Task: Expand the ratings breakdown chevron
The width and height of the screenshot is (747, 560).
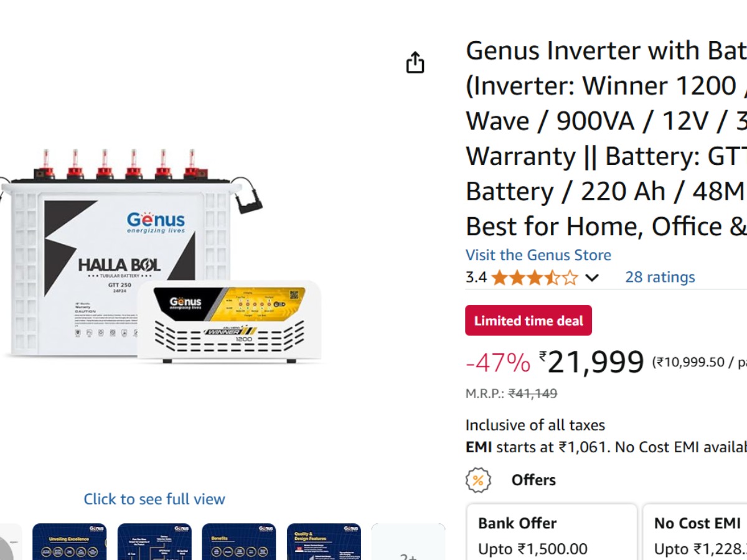Action: [x=592, y=278]
